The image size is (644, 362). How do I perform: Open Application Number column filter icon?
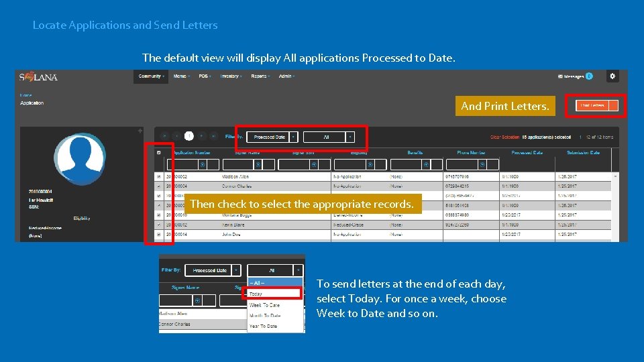pyautogui.click(x=203, y=165)
